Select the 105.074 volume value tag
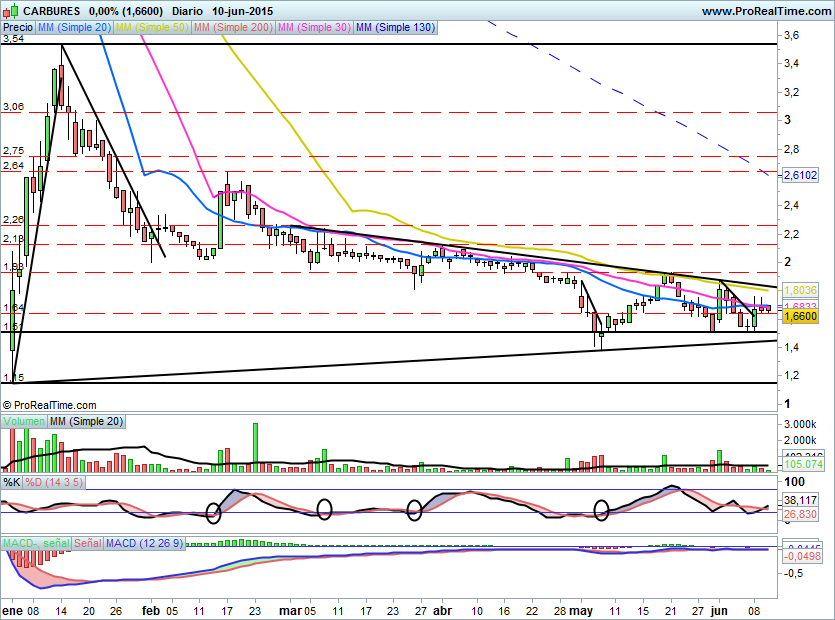 click(800, 464)
